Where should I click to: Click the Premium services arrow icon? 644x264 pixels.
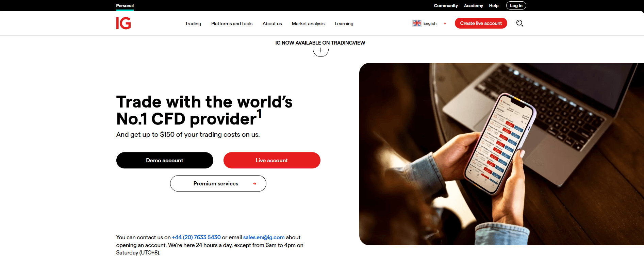pos(254,184)
